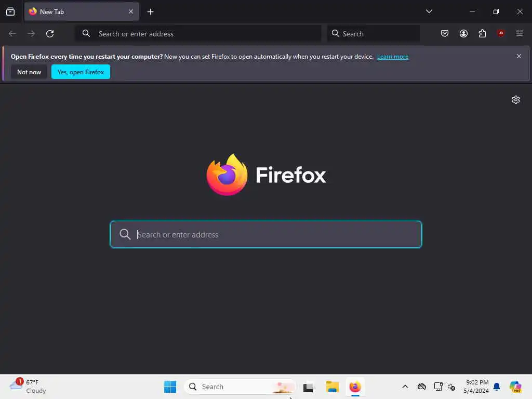Close the Firefox window
Image resolution: width=532 pixels, height=399 pixels.
[520, 11]
